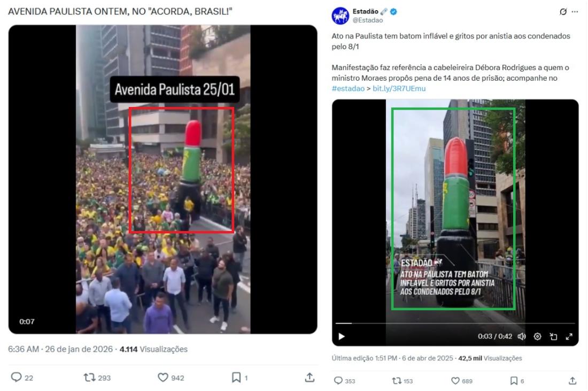The width and height of the screenshot is (588, 391).
Task: Open the more options menu on Estadão post
Action: pos(575,12)
